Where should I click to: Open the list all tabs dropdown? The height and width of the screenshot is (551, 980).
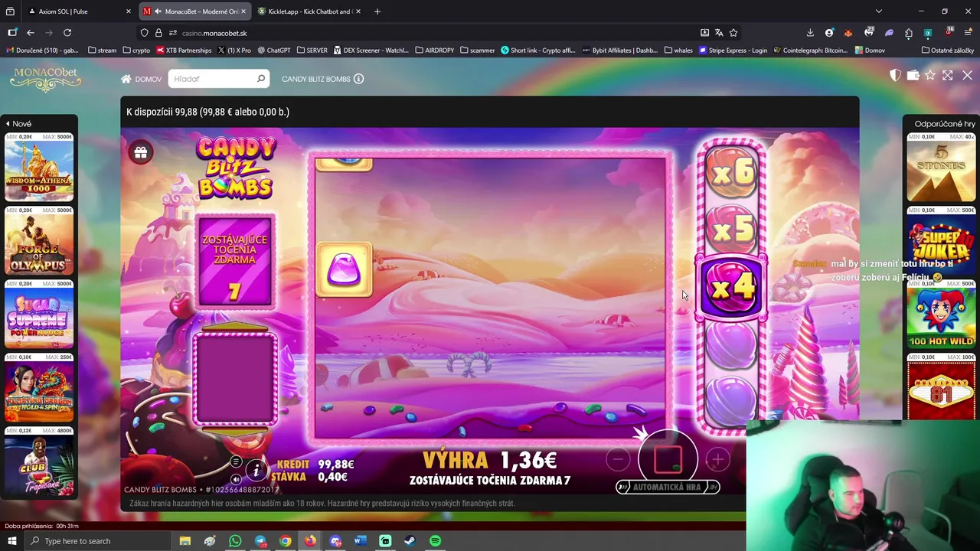pos(878,11)
